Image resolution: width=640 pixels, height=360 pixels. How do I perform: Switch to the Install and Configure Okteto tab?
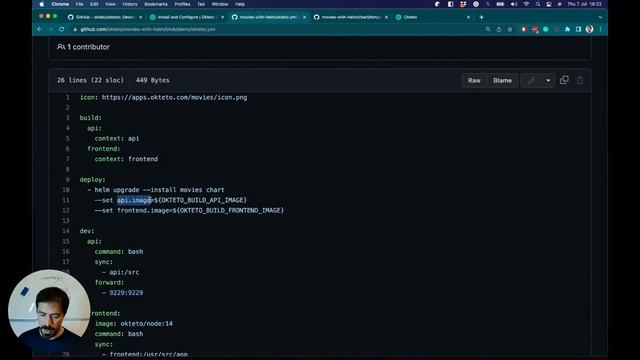pos(186,17)
